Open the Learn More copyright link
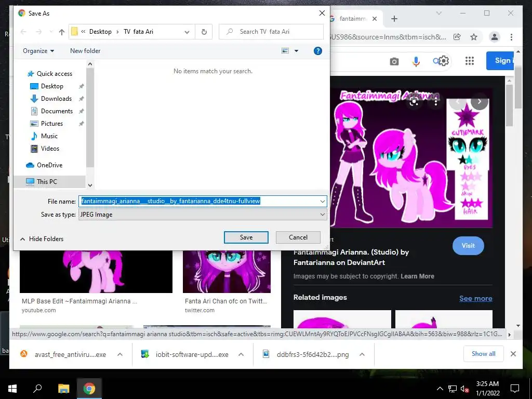Image resolution: width=532 pixels, height=399 pixels. coord(417,276)
